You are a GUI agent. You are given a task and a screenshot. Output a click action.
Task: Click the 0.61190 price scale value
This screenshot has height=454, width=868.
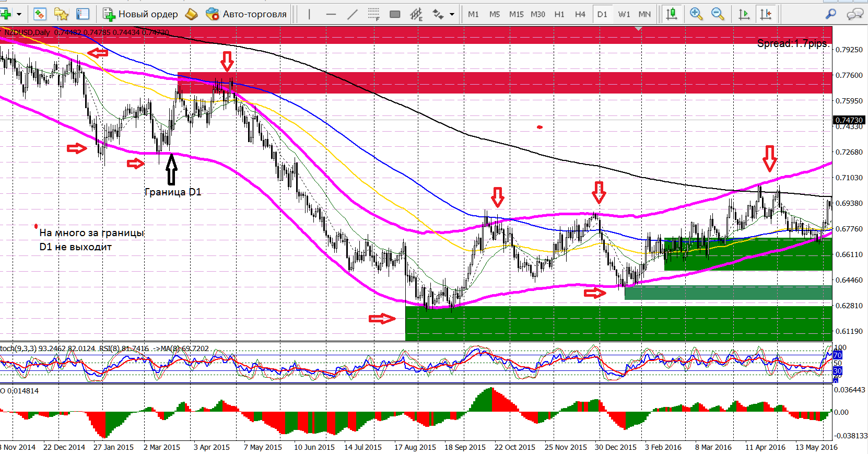[x=849, y=331]
